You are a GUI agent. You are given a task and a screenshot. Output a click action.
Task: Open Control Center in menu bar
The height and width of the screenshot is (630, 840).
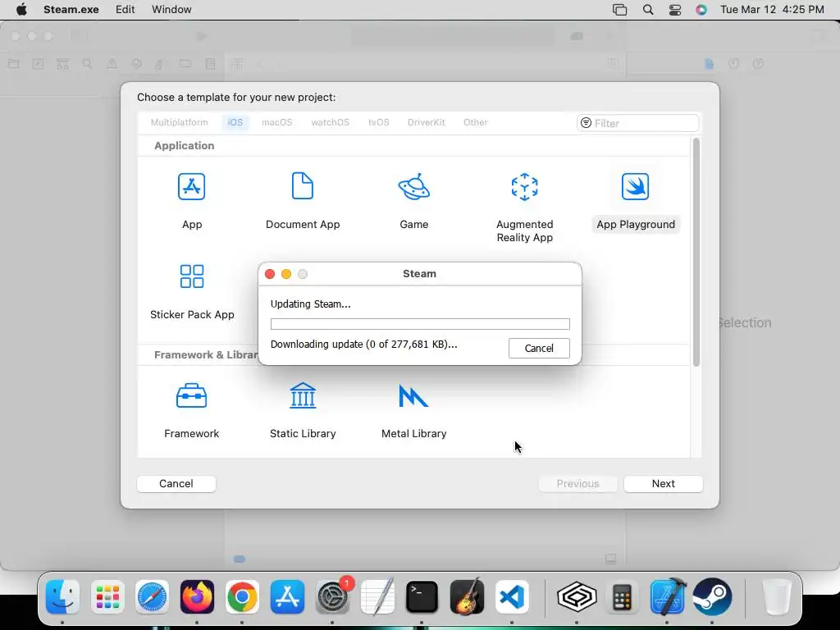(675, 10)
